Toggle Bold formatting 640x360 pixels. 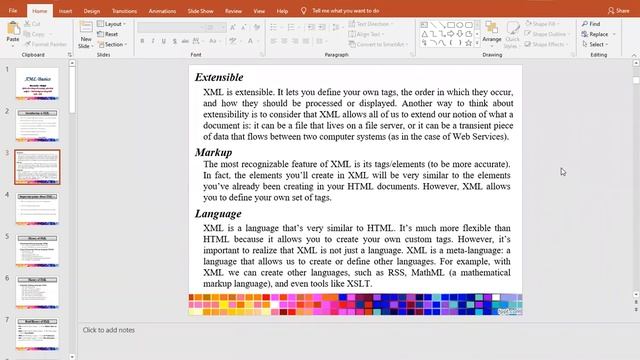click(142, 41)
